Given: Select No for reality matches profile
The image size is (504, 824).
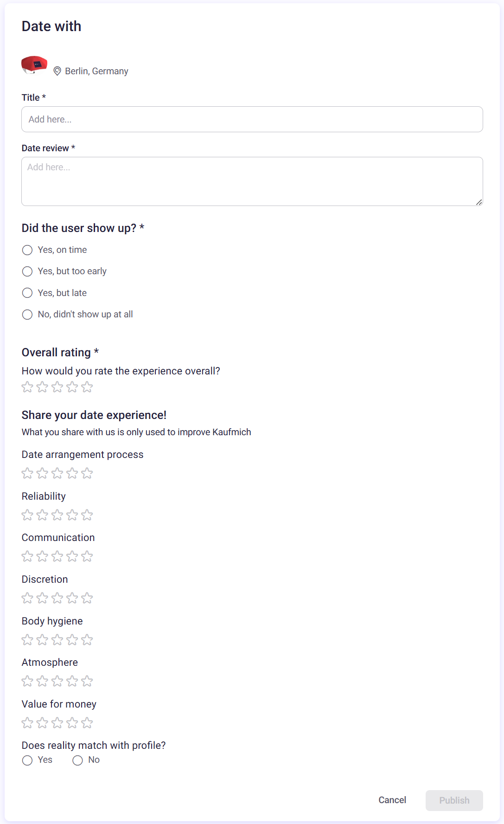Looking at the screenshot, I should point(77,760).
